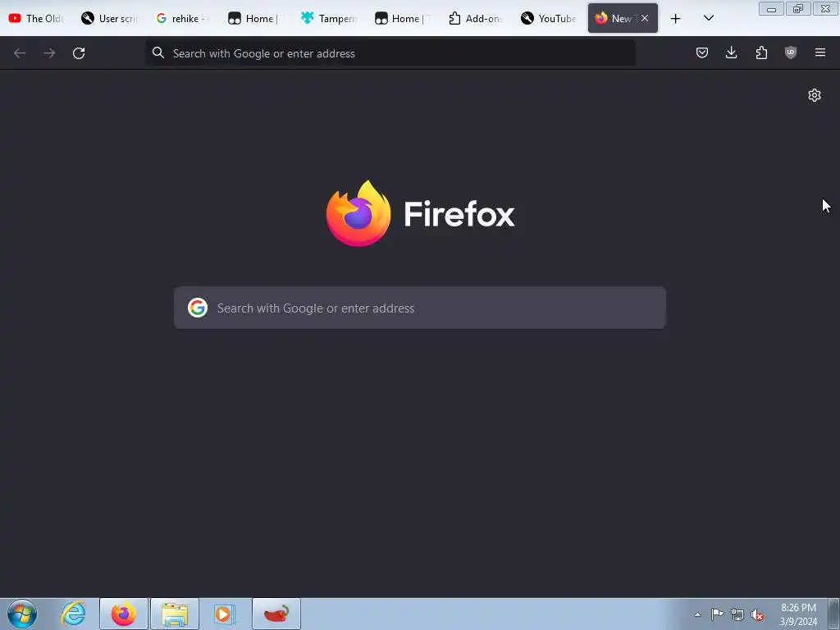Open the Extensions puzzle-piece menu

pos(761,52)
